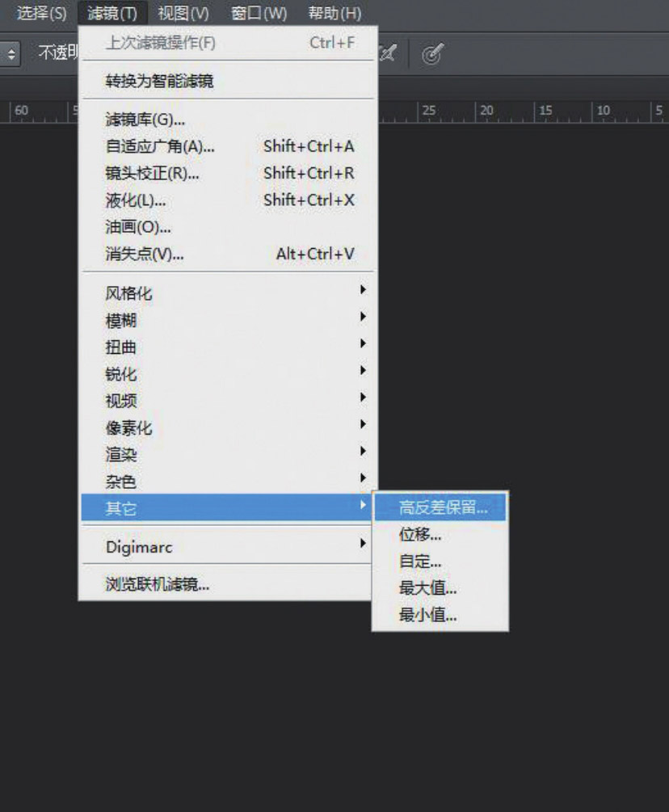The width and height of the screenshot is (669, 812).
Task: Expand the 模糊 blur submenu
Action: (228, 320)
